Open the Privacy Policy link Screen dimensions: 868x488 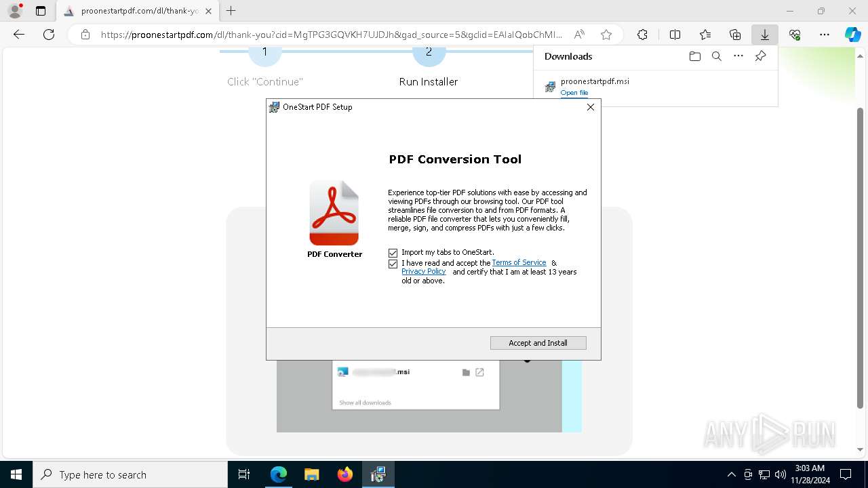[x=424, y=272]
